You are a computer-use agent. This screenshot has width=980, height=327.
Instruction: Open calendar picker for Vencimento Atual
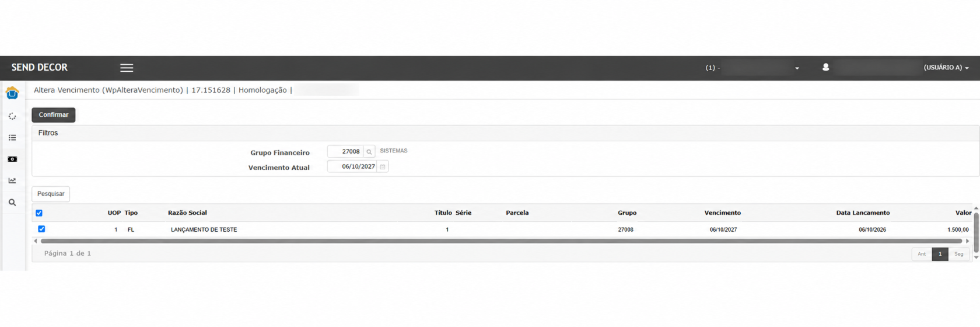click(x=383, y=167)
